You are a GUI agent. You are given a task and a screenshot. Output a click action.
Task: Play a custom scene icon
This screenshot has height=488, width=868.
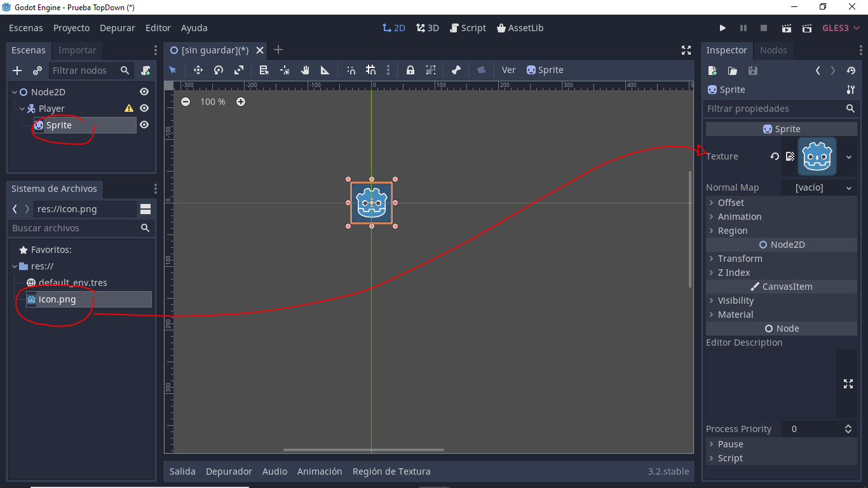coord(807,28)
